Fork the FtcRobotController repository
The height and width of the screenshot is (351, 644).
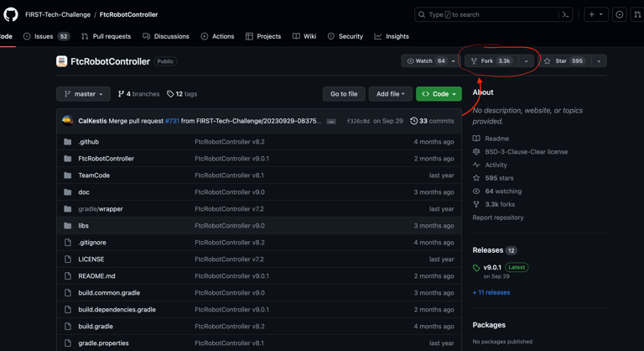(491, 61)
